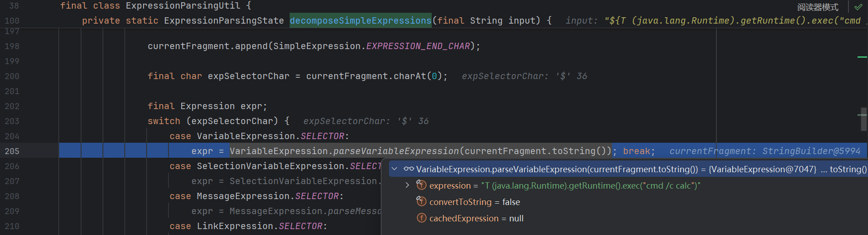
Task: Expand the expression field node
Action: (407, 185)
